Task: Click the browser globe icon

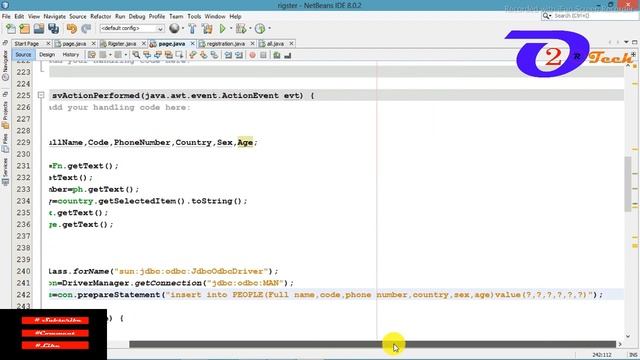Action: [174, 28]
